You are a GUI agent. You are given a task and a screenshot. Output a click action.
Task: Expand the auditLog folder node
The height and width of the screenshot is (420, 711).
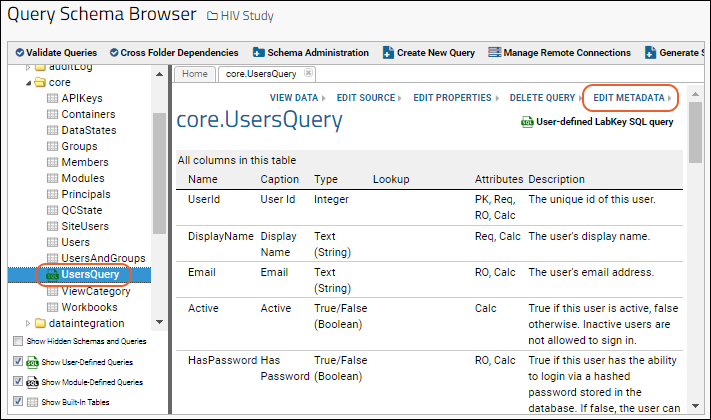click(x=28, y=68)
